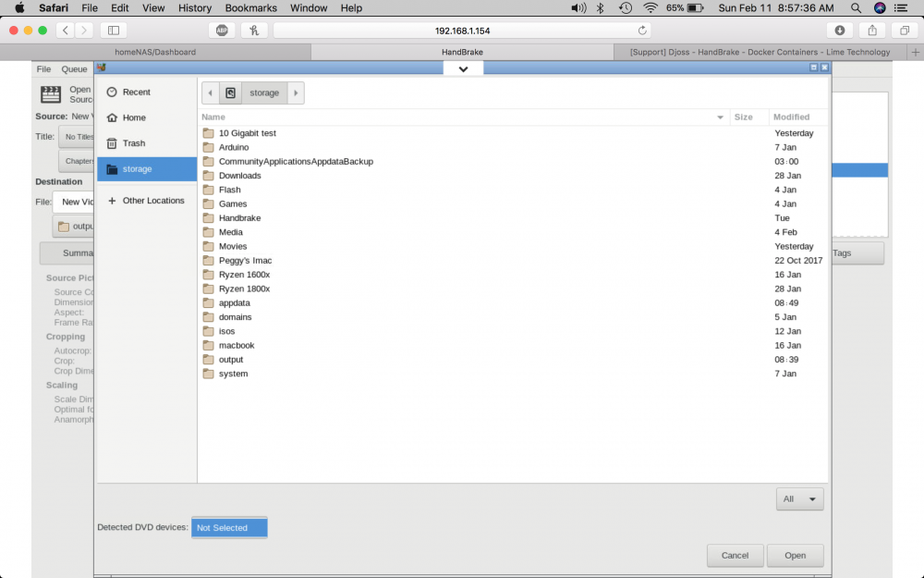Click the Safari back button
The image size is (924, 578).
[66, 31]
